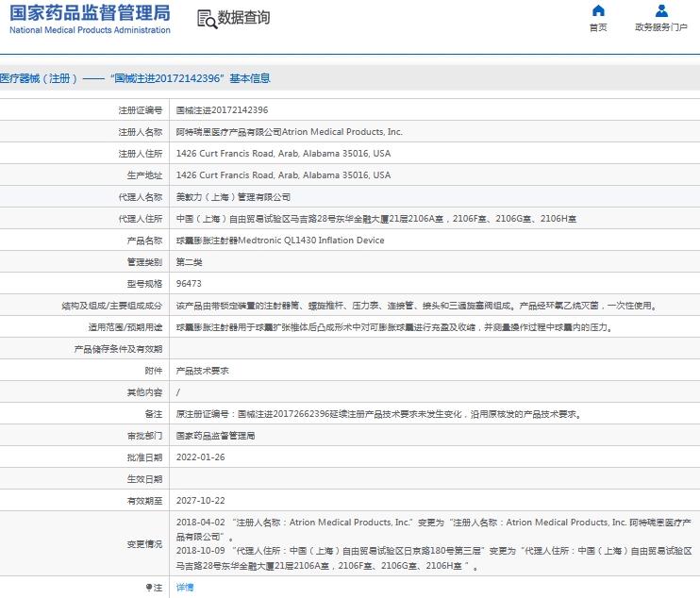Click the 有效期至 row label
Screen dimensions: 700x598
coord(144,501)
